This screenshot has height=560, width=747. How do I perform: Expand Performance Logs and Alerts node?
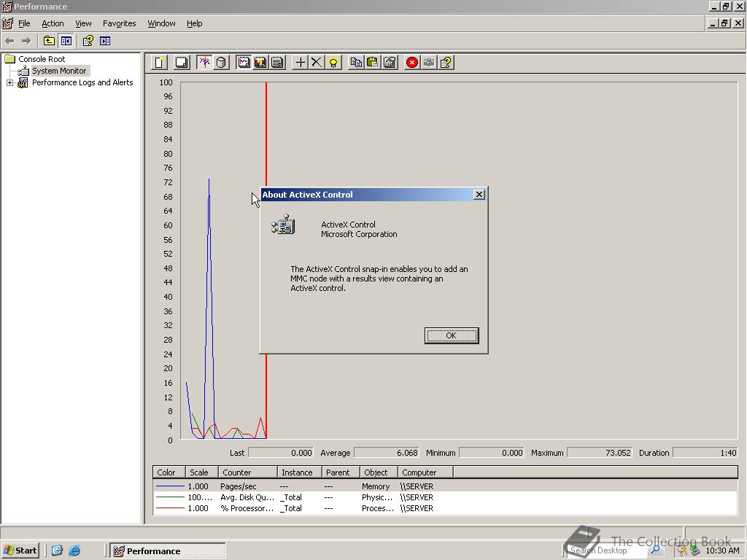[9, 83]
